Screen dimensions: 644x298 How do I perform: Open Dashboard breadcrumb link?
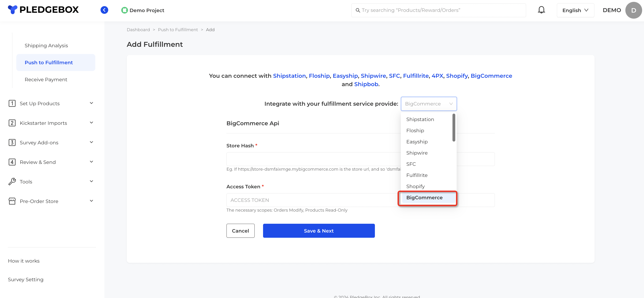pos(138,30)
